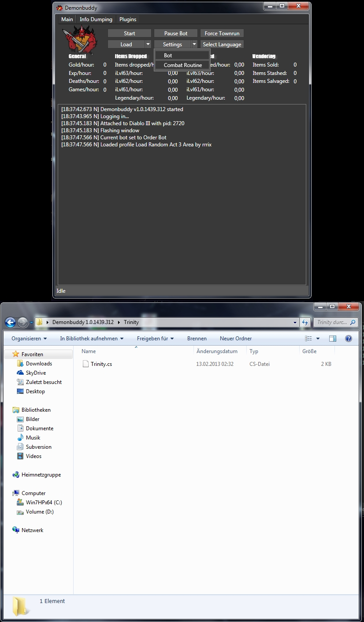The width and height of the screenshot is (364, 622).
Task: Open SkyDrive in navigation pane
Action: (36, 373)
